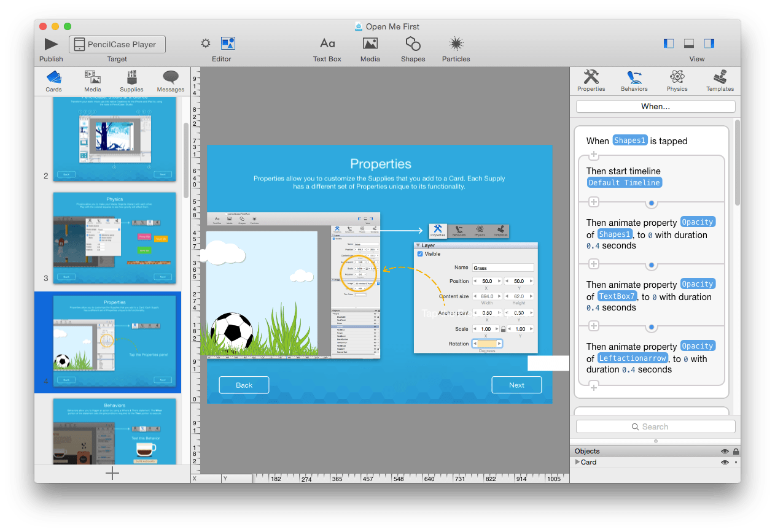Screen dimensions: 775x532
Task: Click the Shapes1 token in the animate step
Action: tap(615, 234)
